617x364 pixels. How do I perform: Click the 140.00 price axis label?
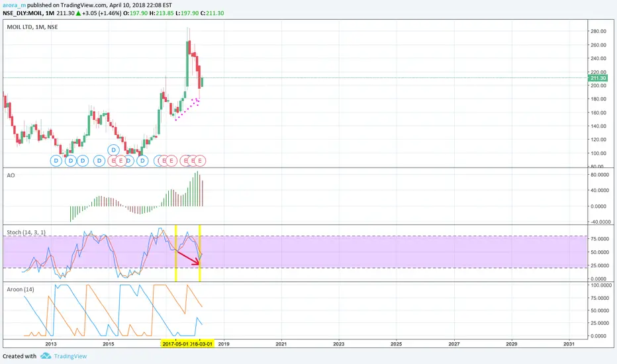598,126
